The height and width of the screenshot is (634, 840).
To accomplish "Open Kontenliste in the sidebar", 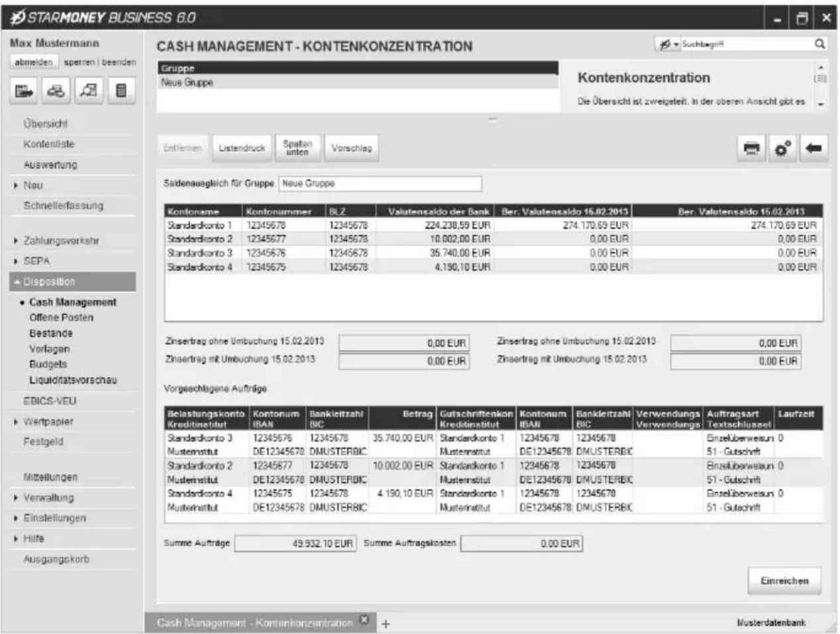I will click(49, 144).
